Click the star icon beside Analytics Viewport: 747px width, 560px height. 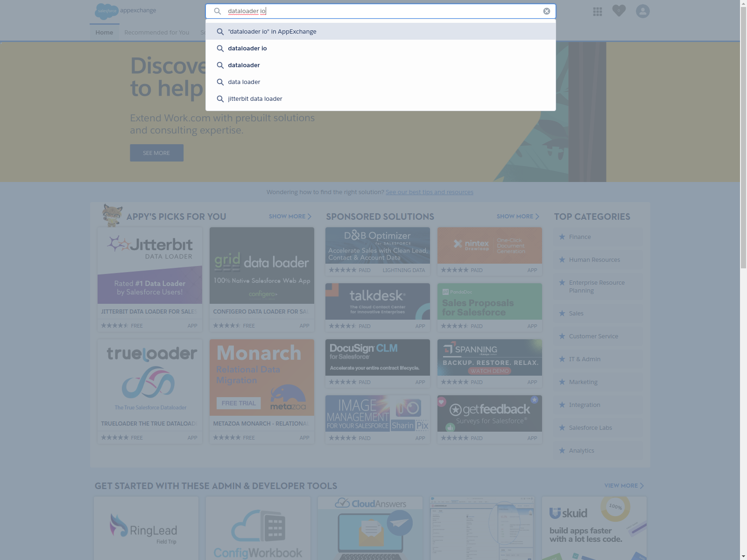pyautogui.click(x=562, y=451)
